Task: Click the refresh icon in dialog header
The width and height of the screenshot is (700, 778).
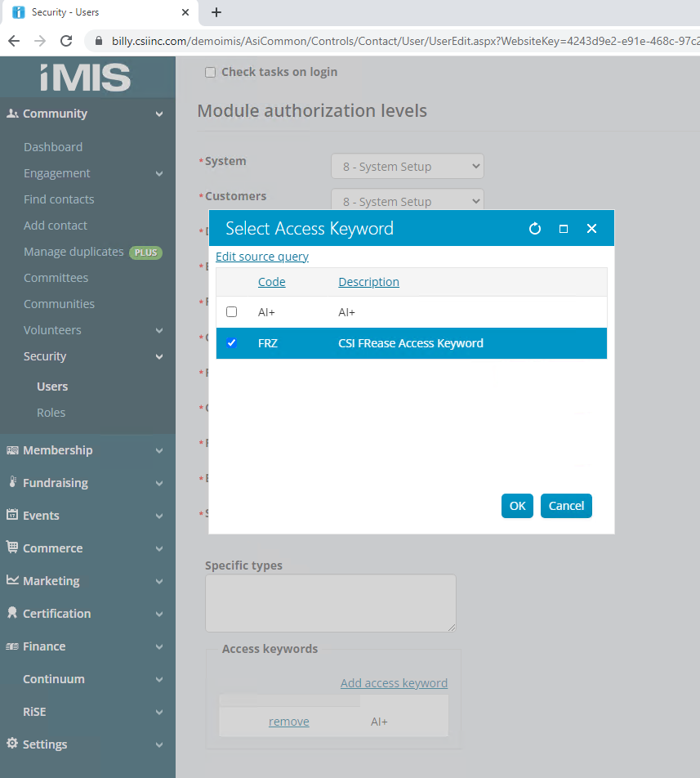Action: coord(535,229)
